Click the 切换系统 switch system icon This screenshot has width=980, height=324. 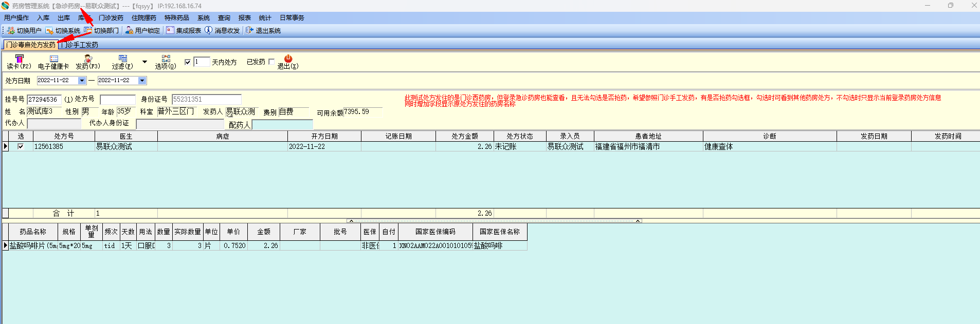click(49, 31)
